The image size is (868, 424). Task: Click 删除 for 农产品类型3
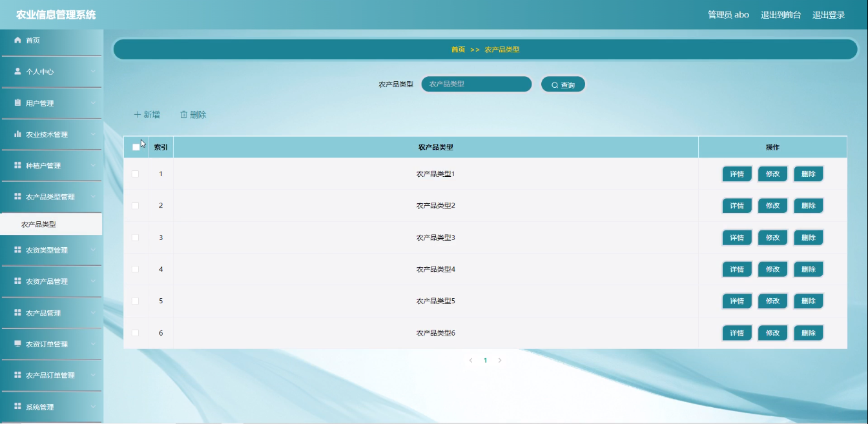[x=808, y=237]
